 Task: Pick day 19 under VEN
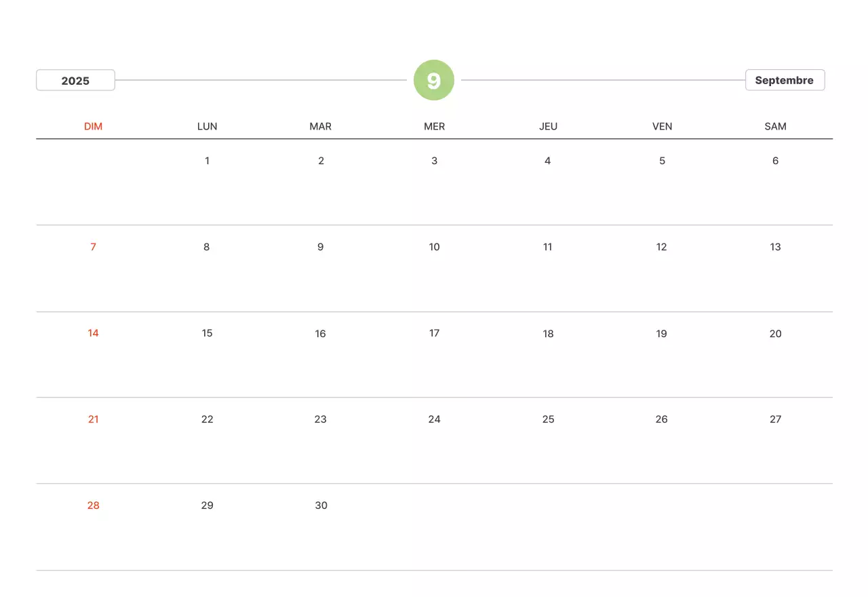tap(662, 334)
